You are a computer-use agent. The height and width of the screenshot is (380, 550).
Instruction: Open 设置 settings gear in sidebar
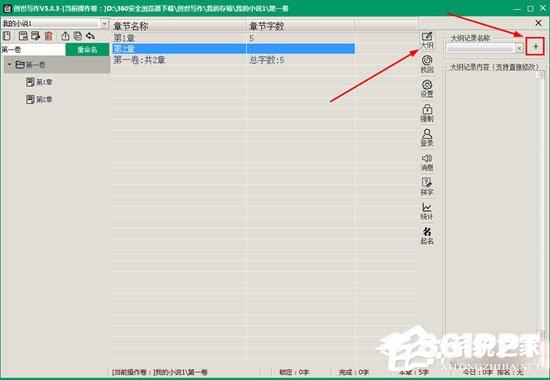427,89
